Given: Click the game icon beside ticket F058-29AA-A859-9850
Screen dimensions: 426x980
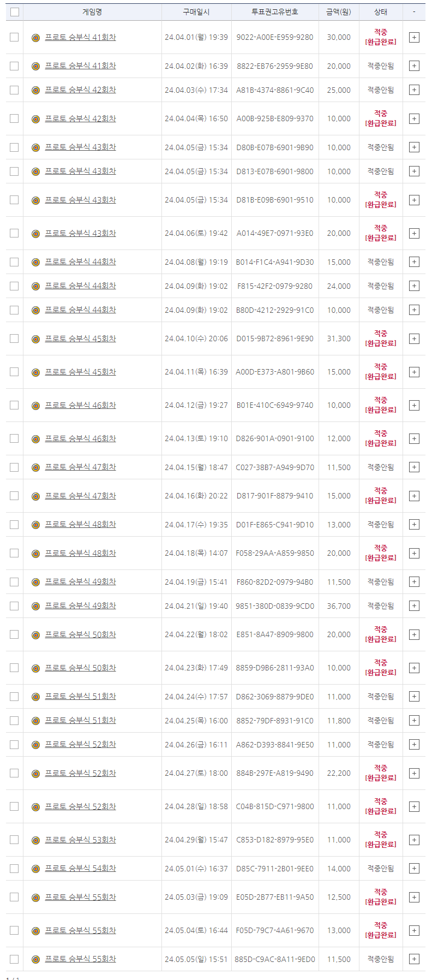Looking at the screenshot, I should pyautogui.click(x=35, y=554).
